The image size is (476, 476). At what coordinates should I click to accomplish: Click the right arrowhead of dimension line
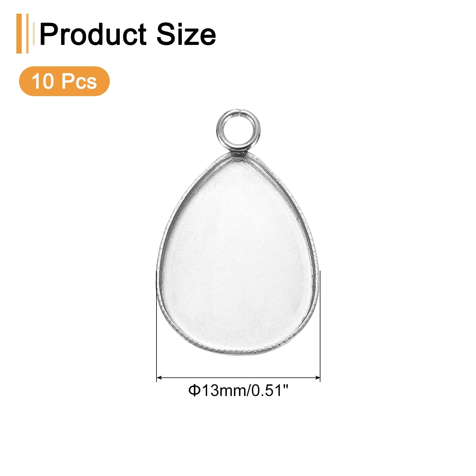[x=317, y=378]
